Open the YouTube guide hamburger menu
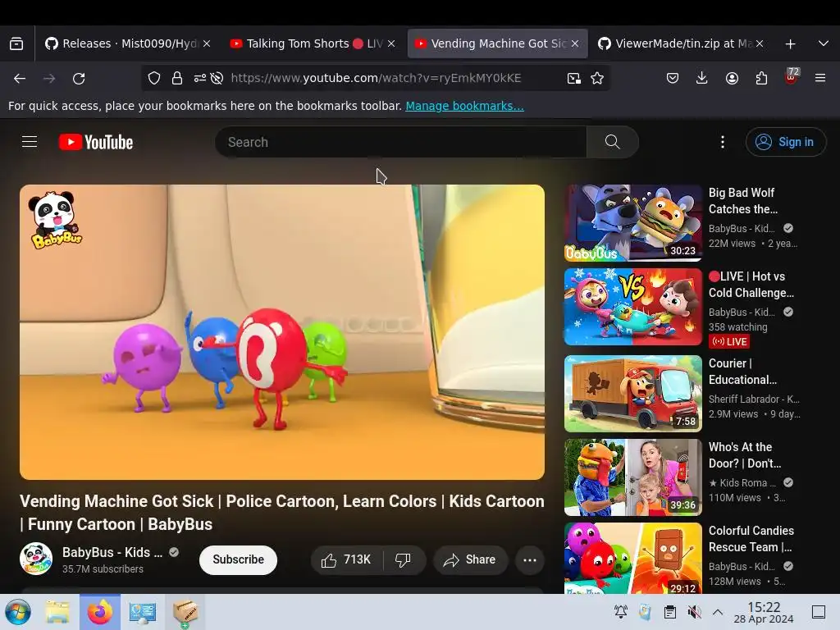This screenshot has height=630, width=840. (x=30, y=142)
